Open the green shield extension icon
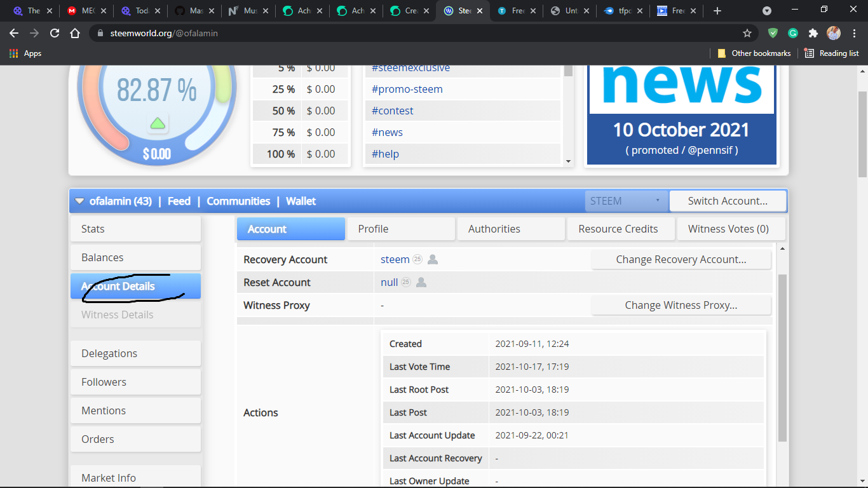The image size is (868, 488). [773, 33]
